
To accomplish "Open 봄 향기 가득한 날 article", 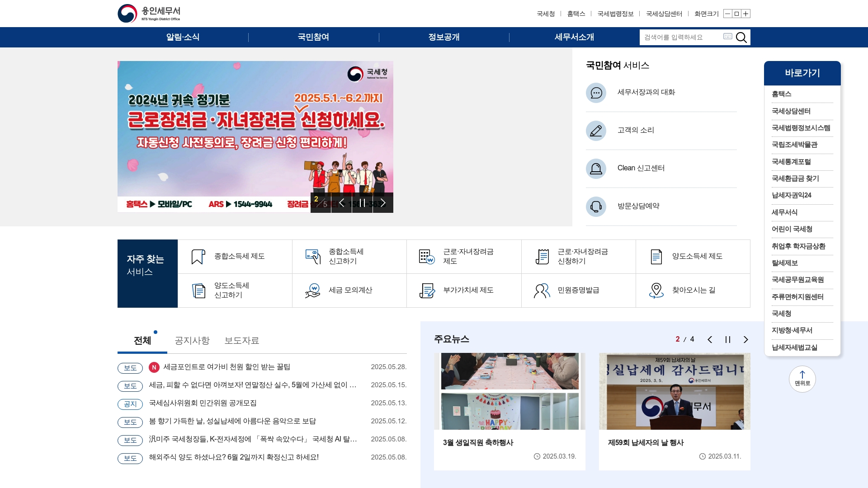I will 232,421.
